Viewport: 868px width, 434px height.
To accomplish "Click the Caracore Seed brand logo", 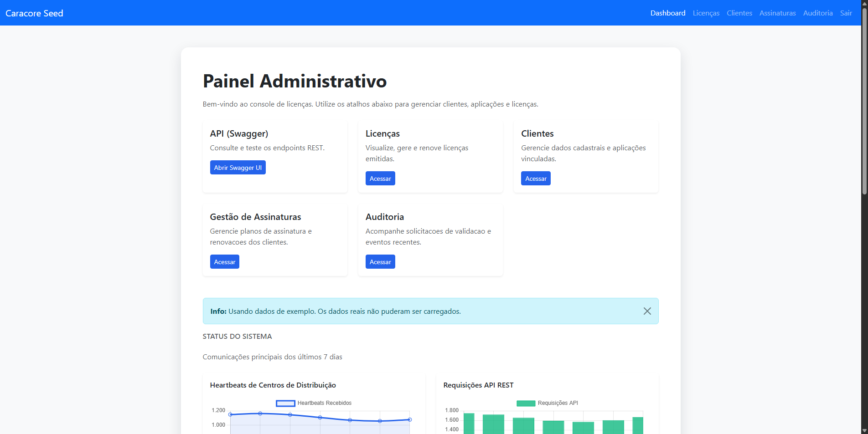I will pyautogui.click(x=34, y=13).
